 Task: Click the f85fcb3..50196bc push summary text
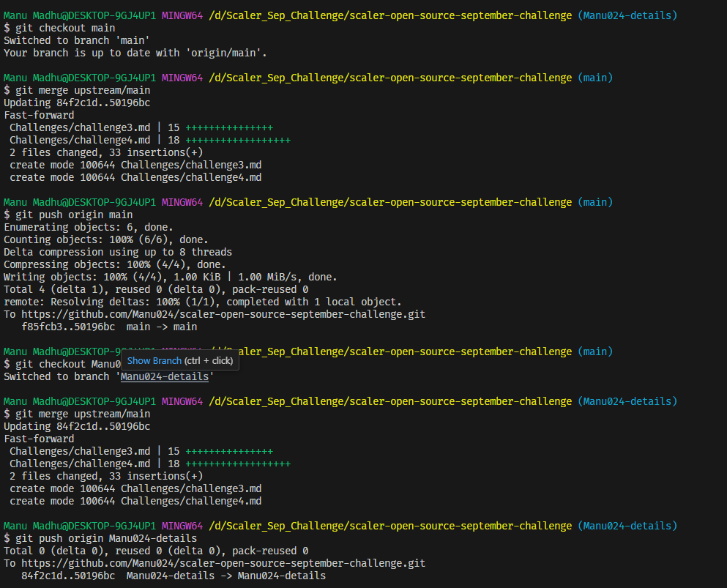pos(72,326)
